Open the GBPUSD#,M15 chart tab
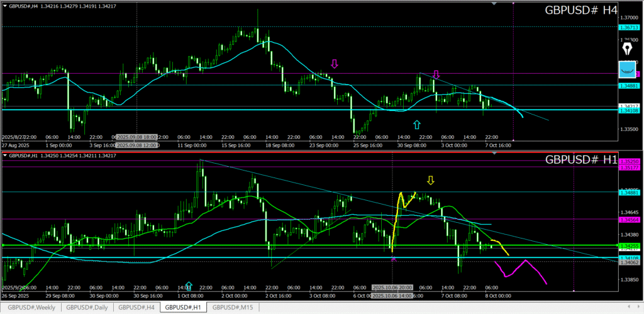 click(232, 308)
